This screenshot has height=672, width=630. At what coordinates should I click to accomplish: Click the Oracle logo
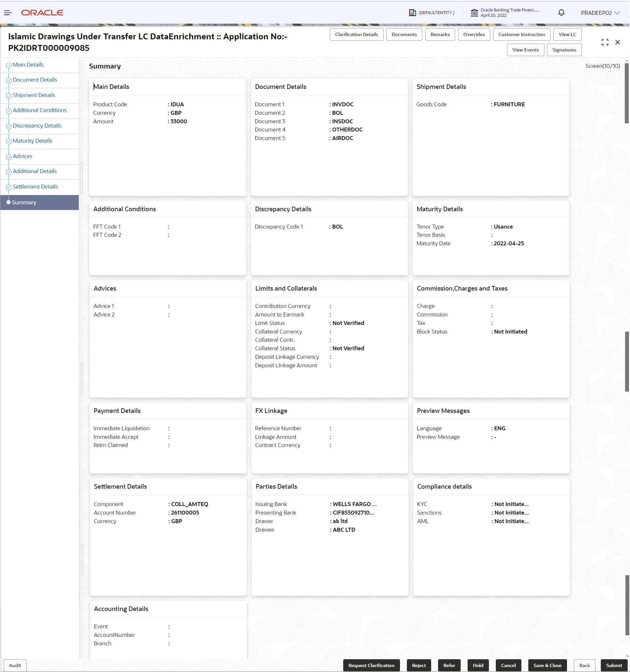pyautogui.click(x=42, y=13)
